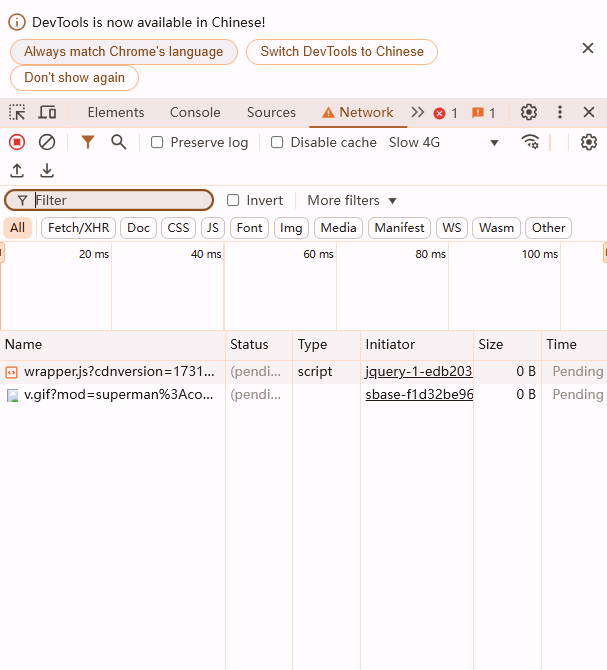Enable the Preserve log checkbox
Viewport: 607px width, 670px height.
click(157, 142)
